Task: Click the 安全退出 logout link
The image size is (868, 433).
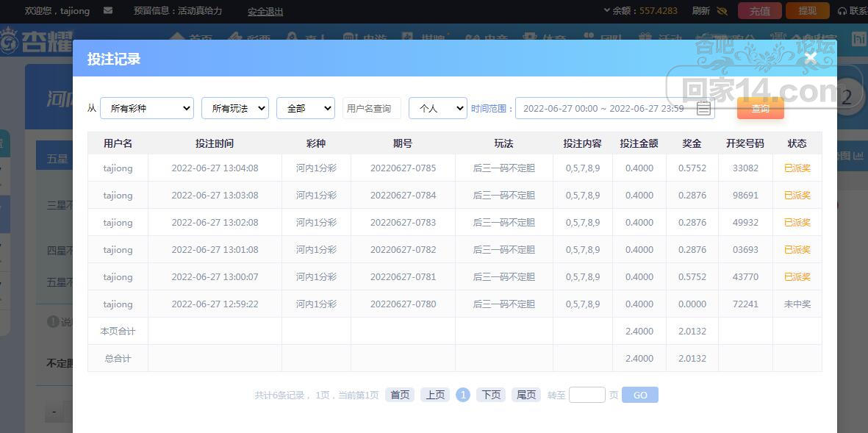Action: (x=265, y=11)
